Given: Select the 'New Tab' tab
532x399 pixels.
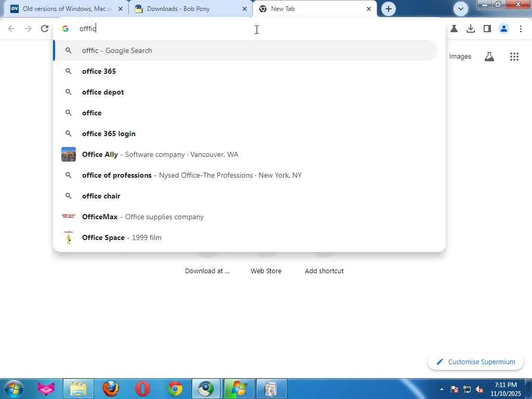Looking at the screenshot, I should 315,9.
